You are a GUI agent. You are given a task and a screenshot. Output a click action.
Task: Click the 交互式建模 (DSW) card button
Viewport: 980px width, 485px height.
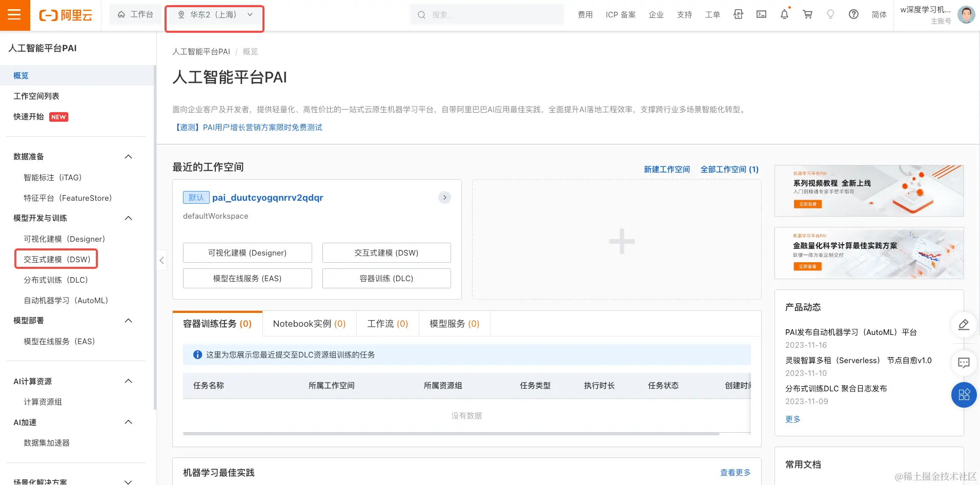[386, 252]
